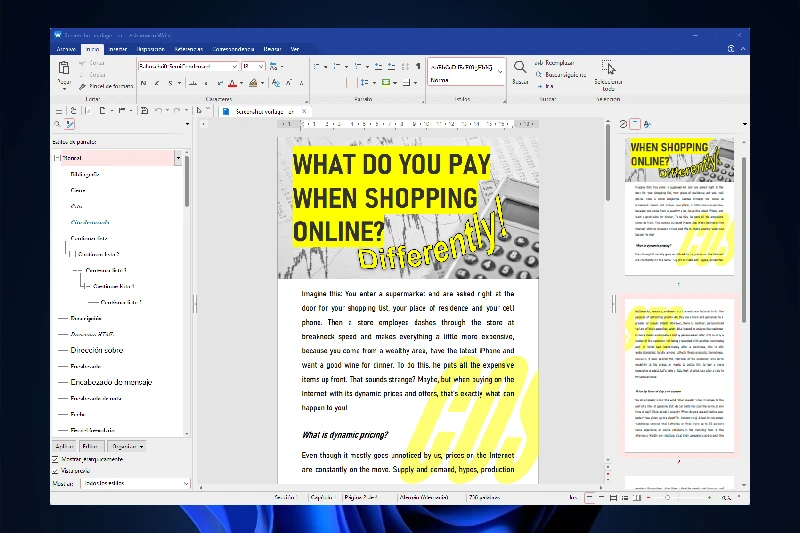Switch to the Disposición ribbon tab
This screenshot has width=800, height=533.
(151, 49)
